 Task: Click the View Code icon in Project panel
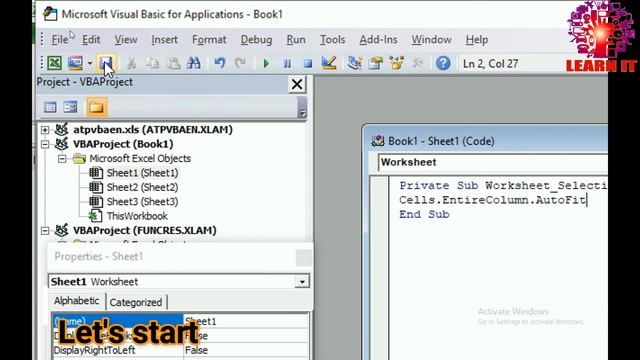50,107
